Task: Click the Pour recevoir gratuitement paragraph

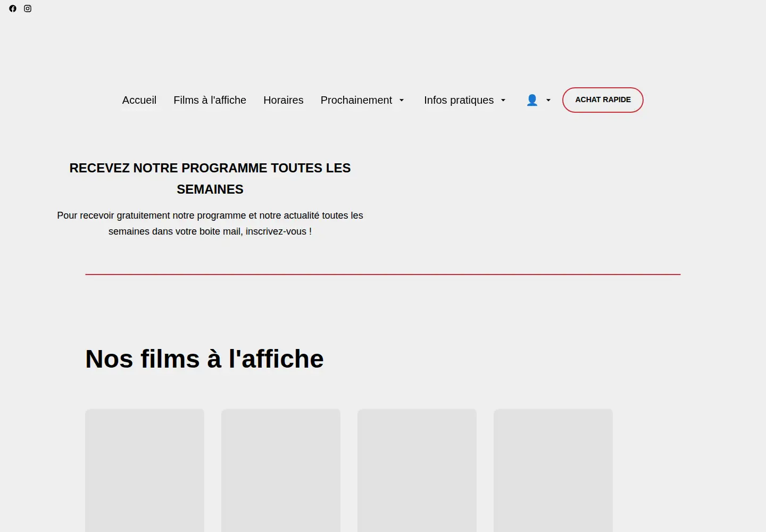Action: [210, 223]
